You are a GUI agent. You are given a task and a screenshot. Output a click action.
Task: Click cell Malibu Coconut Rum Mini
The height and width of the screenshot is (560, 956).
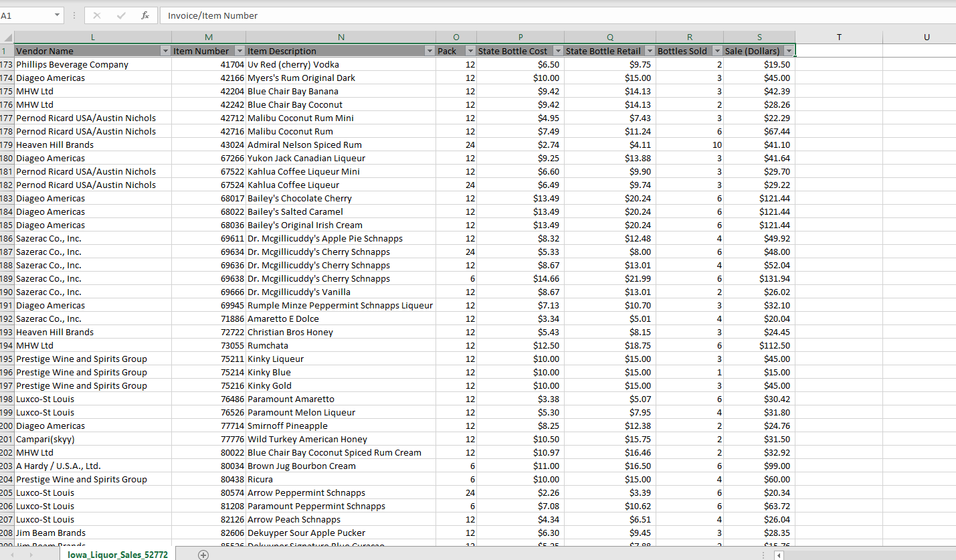pos(341,118)
